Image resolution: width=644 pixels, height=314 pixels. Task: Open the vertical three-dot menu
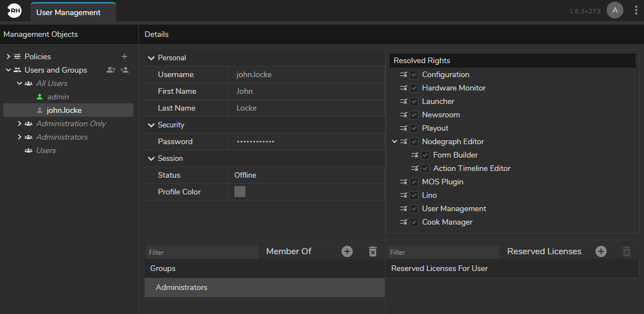pos(636,11)
